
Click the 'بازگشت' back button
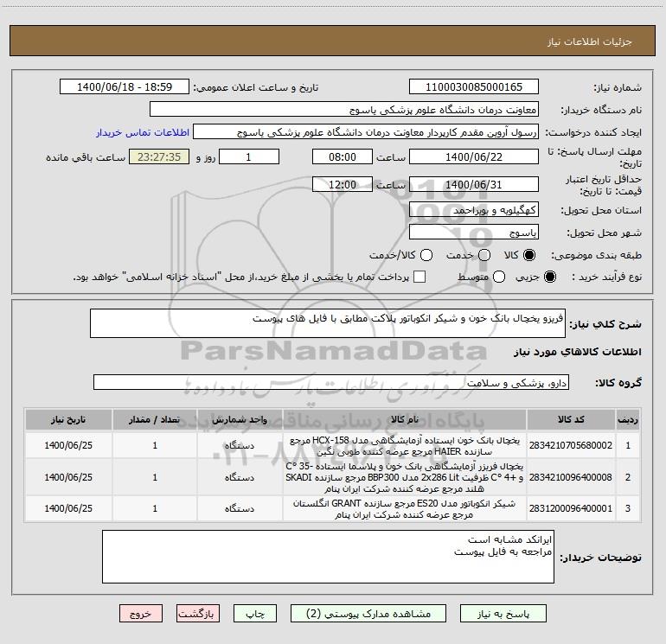click(x=197, y=613)
